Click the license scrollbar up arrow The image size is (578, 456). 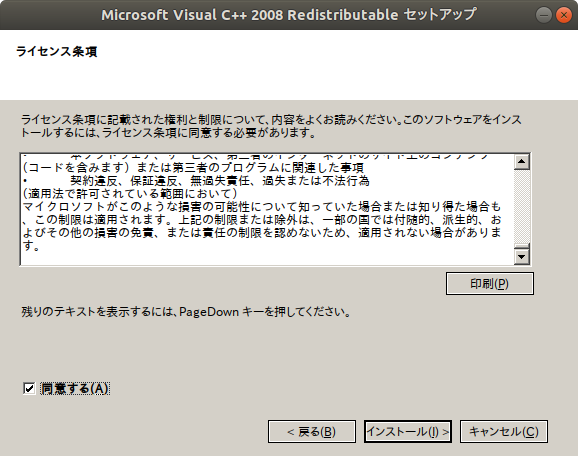pos(522,161)
